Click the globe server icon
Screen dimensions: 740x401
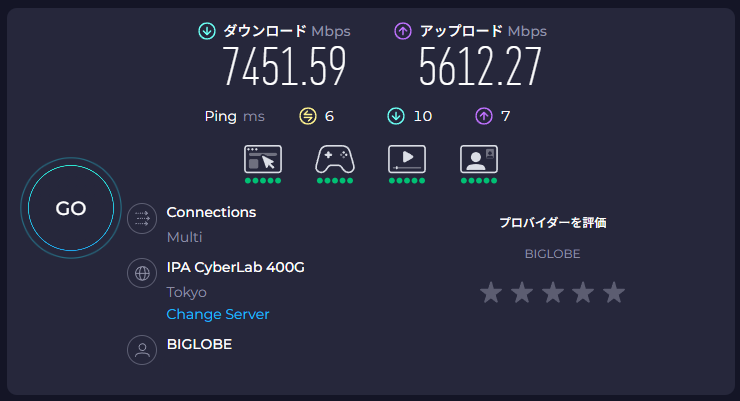(x=142, y=273)
